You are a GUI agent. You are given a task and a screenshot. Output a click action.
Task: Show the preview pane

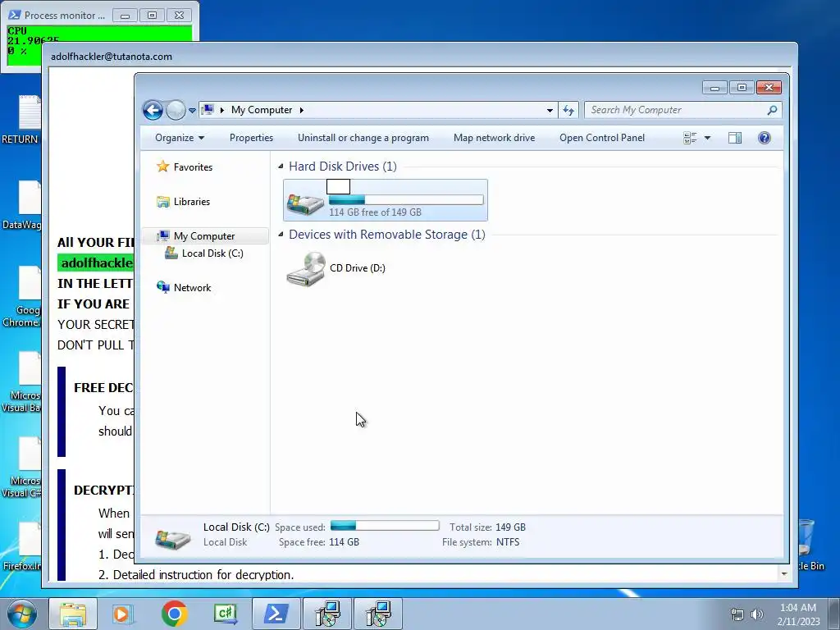point(735,138)
